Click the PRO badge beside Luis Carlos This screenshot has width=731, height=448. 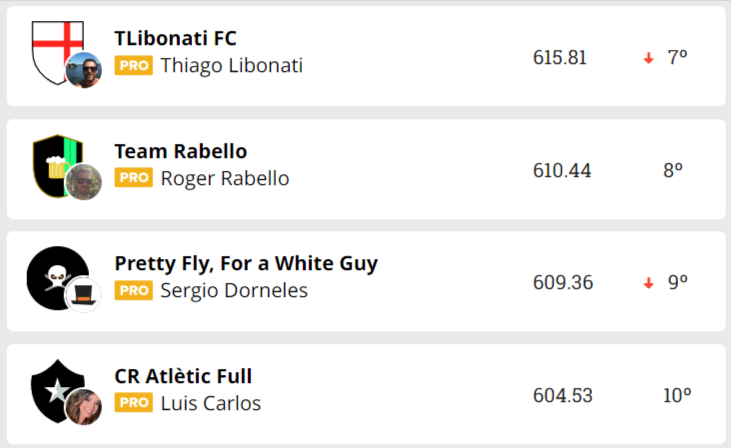coord(133,403)
